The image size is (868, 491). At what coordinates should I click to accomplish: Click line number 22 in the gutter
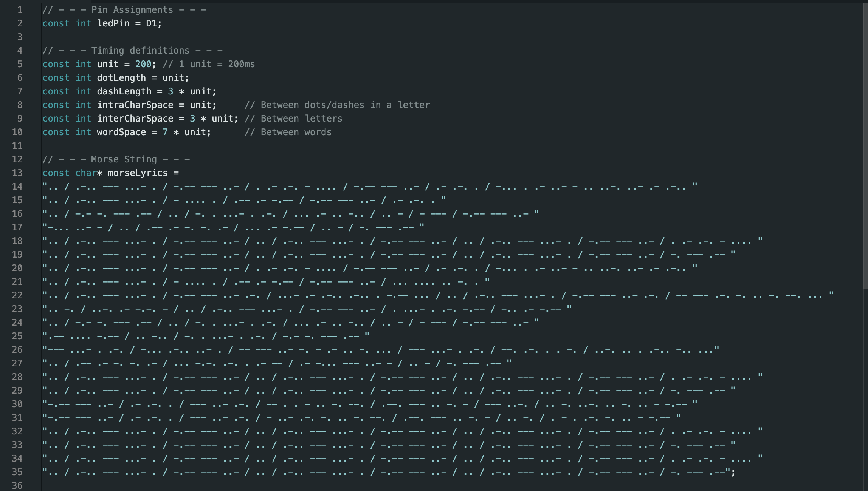click(17, 295)
